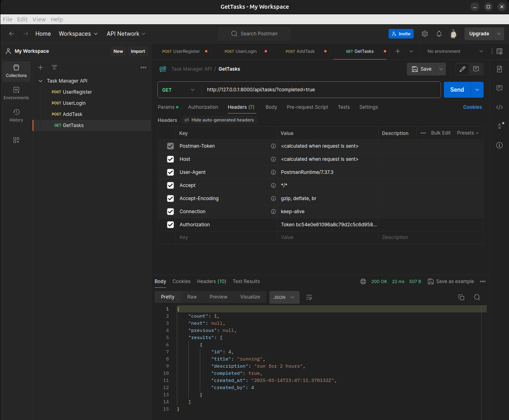The width and height of the screenshot is (509, 420).
Task: Click the Invite button
Action: (x=401, y=34)
